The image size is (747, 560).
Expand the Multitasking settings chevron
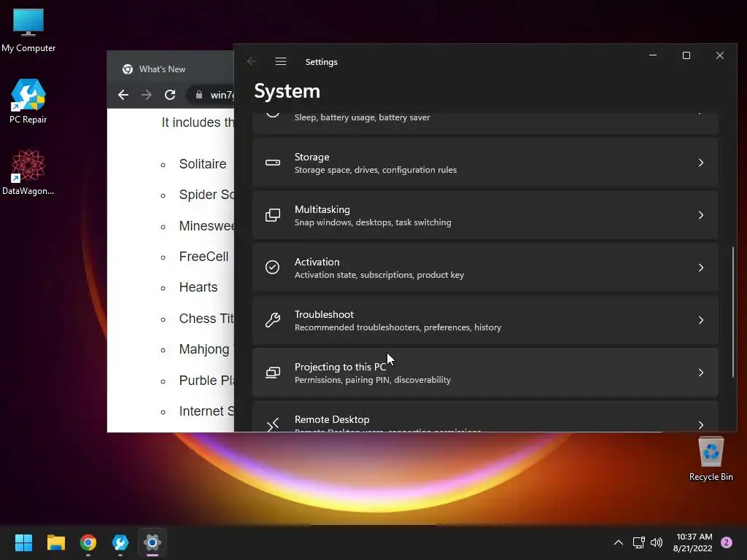point(701,215)
